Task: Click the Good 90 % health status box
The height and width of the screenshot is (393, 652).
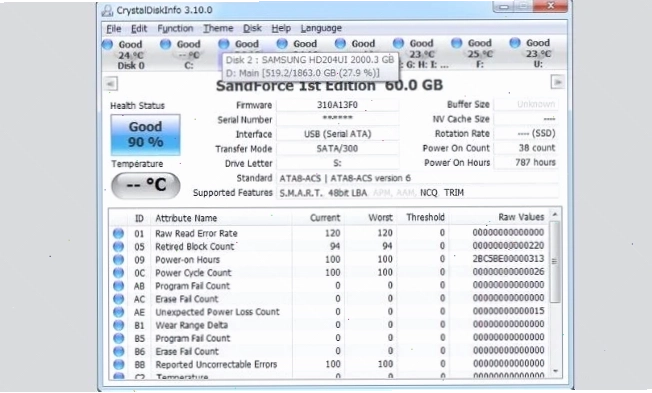Action: [x=145, y=135]
